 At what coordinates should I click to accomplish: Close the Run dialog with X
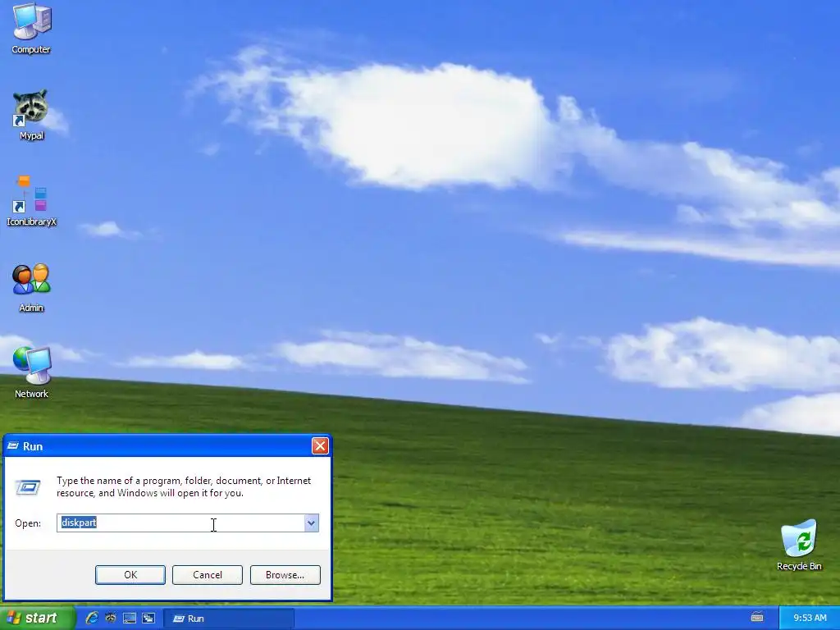(320, 445)
